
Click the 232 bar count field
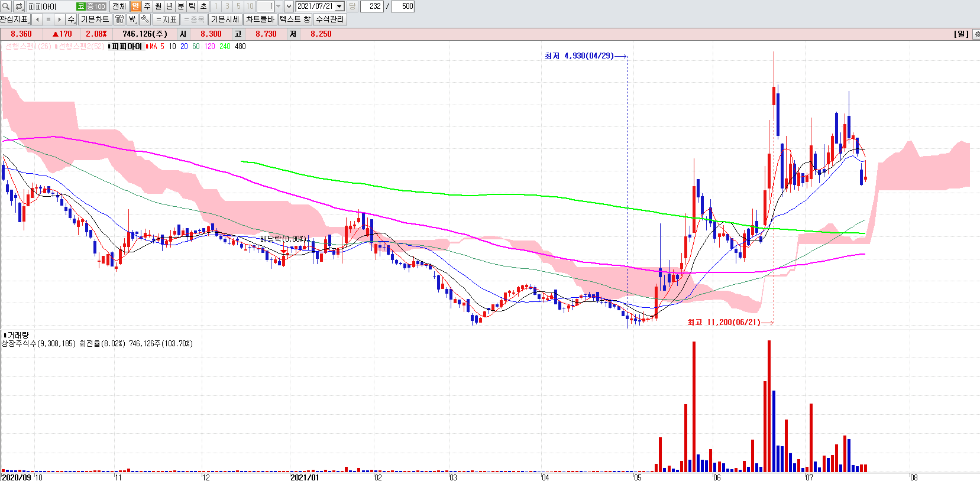point(372,6)
